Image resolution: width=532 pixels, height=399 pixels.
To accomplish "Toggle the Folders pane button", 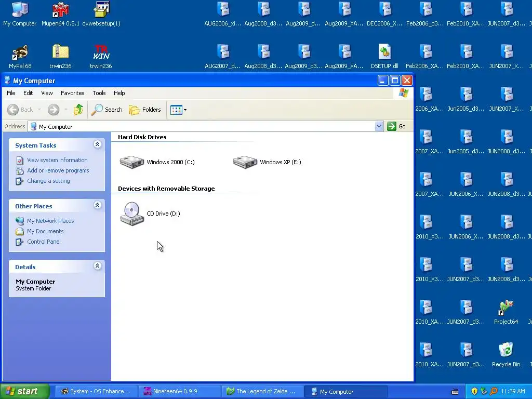I will tap(145, 110).
